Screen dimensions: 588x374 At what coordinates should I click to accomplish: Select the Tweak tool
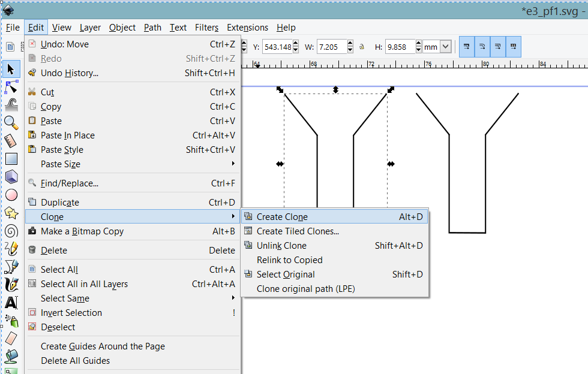tap(11, 105)
